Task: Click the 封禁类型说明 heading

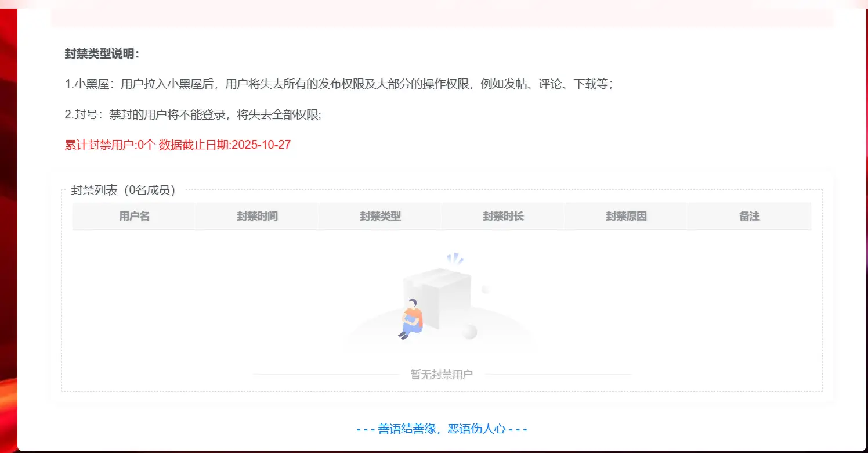Action: tap(102, 54)
